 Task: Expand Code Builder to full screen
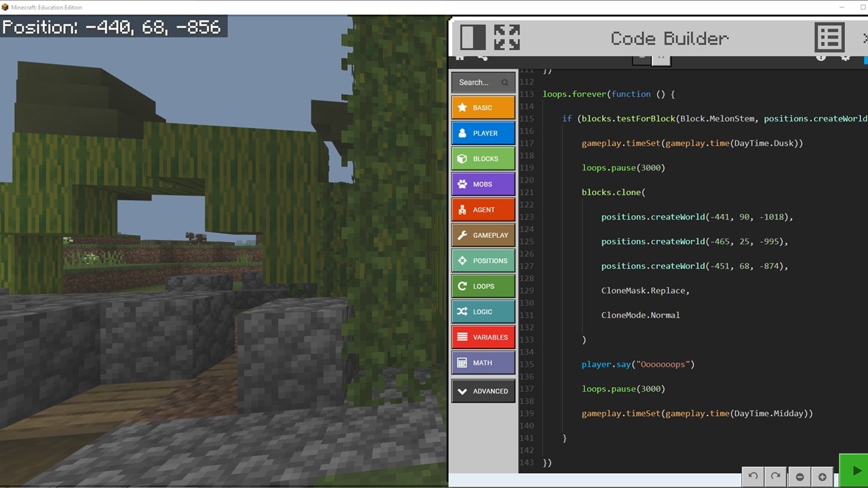click(x=507, y=37)
